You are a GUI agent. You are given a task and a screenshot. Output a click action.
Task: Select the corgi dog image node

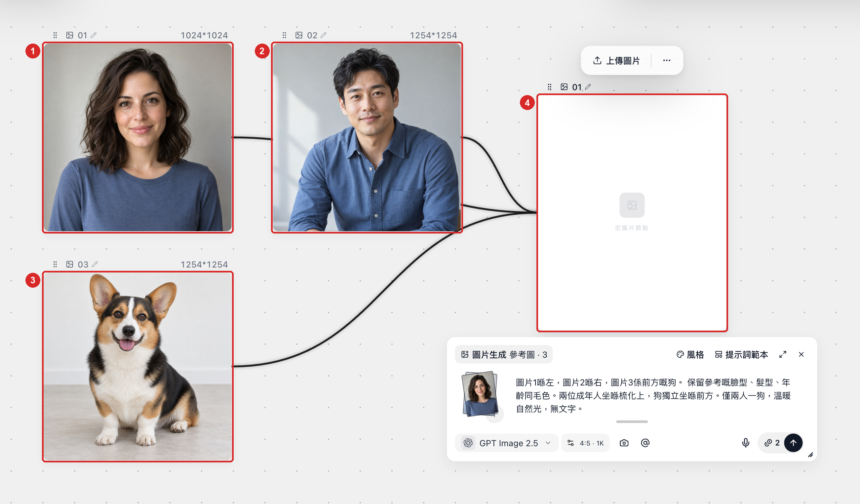(138, 367)
